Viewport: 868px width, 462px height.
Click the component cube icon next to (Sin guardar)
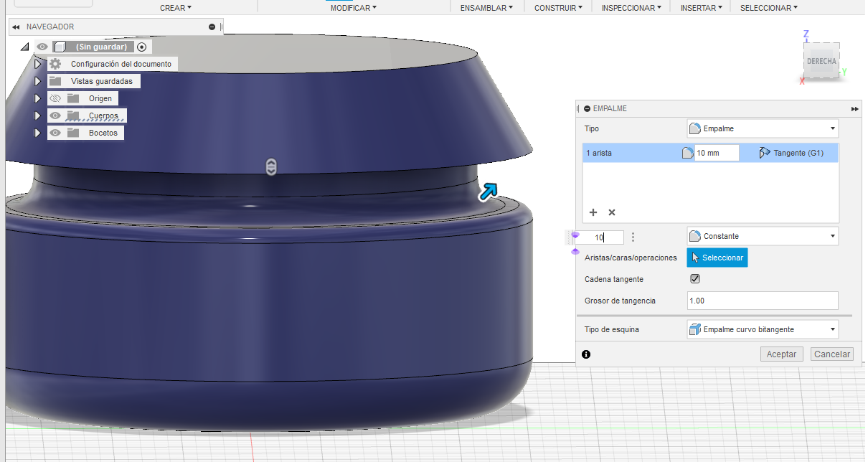60,47
